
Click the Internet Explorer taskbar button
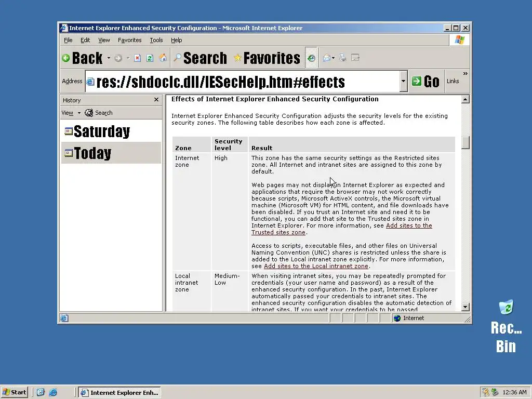click(119, 393)
